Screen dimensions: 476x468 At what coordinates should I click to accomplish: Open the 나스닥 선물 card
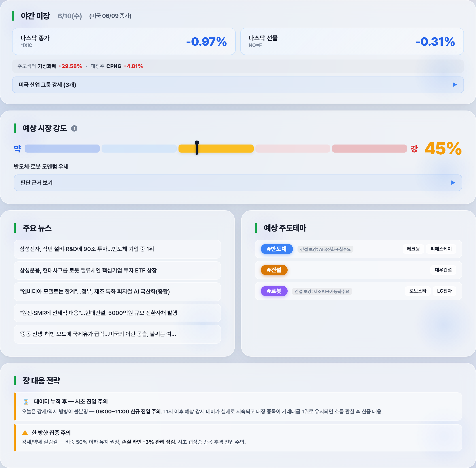coord(352,41)
